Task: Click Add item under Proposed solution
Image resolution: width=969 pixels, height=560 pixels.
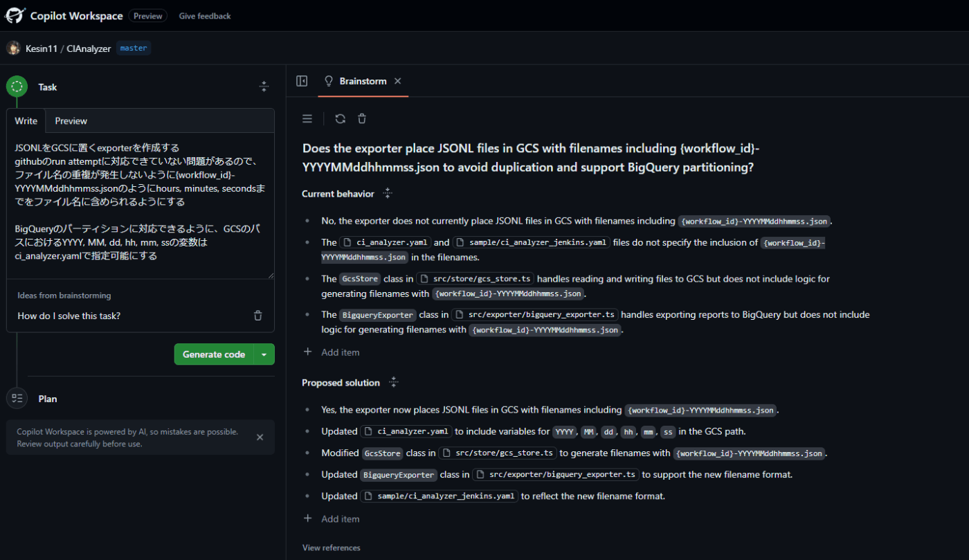Action: click(332, 518)
